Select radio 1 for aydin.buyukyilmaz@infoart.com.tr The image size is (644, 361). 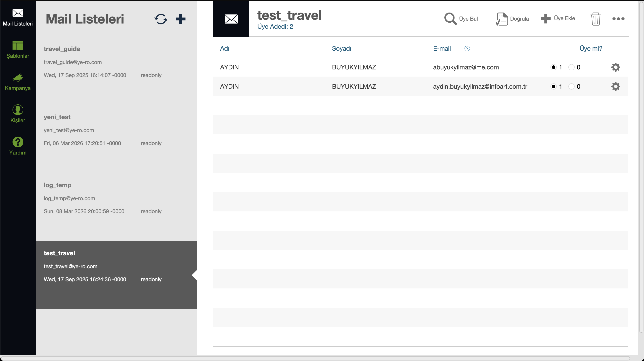pyautogui.click(x=553, y=86)
